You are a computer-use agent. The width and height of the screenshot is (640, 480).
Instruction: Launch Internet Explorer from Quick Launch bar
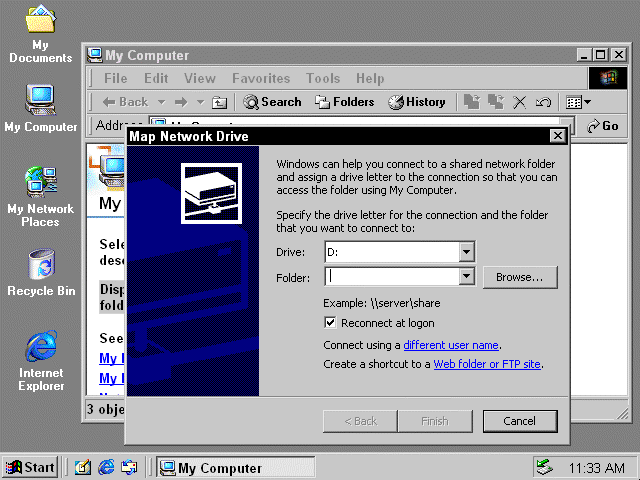[106, 467]
